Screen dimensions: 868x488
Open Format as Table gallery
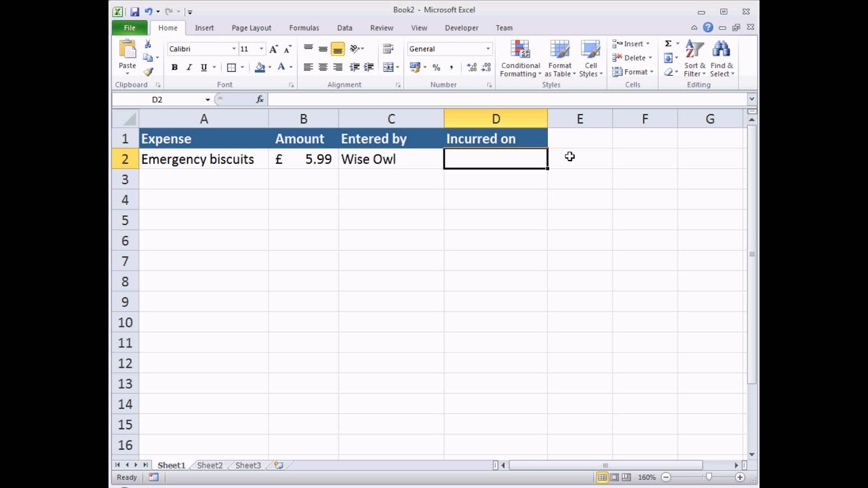tap(560, 59)
